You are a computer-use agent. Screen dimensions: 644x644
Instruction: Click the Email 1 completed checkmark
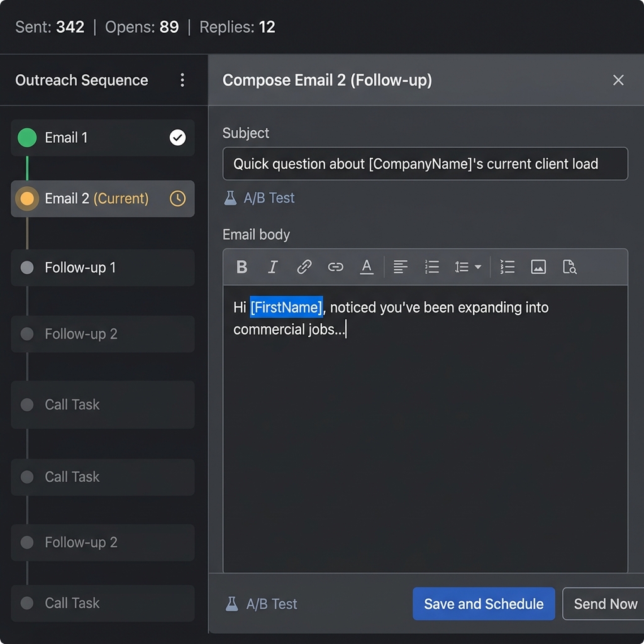click(177, 138)
